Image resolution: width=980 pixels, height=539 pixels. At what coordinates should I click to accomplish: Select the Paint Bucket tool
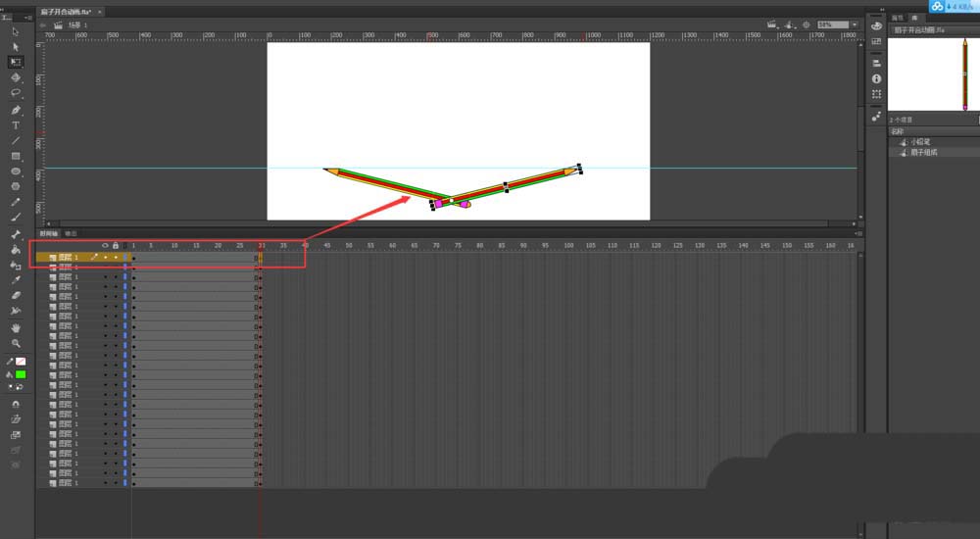tap(16, 250)
